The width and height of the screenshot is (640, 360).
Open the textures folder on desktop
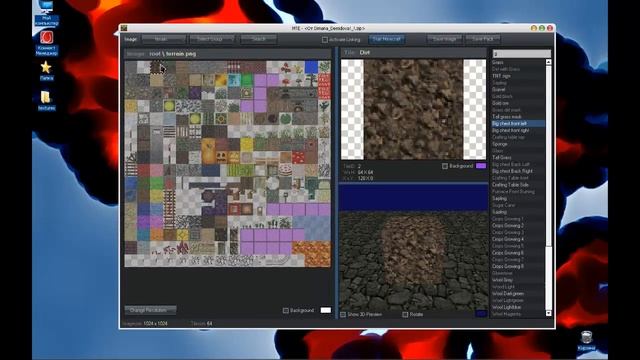(46, 100)
